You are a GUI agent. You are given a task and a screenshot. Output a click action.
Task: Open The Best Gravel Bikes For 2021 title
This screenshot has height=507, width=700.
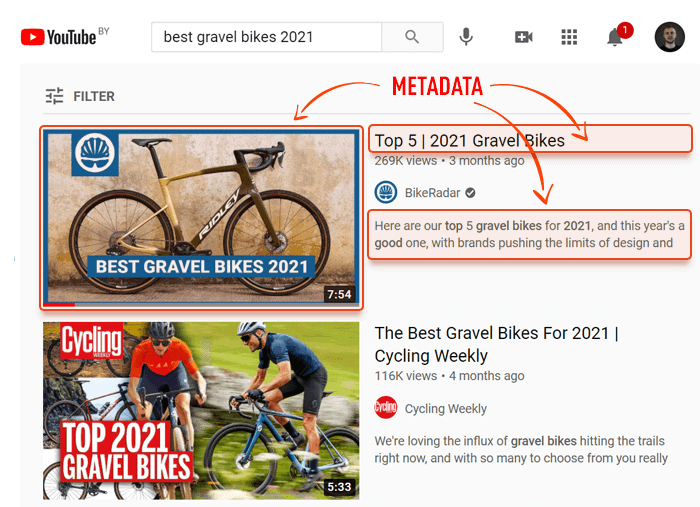(x=496, y=345)
